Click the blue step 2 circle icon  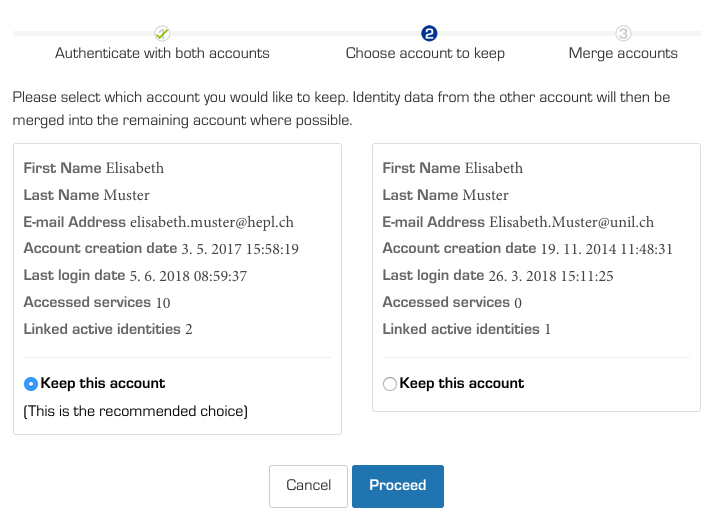(x=429, y=33)
